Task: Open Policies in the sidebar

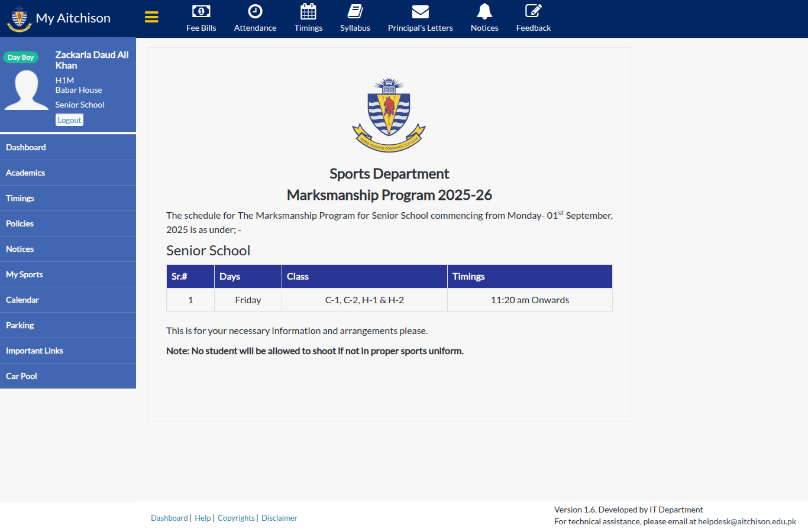Action: pyautogui.click(x=68, y=223)
